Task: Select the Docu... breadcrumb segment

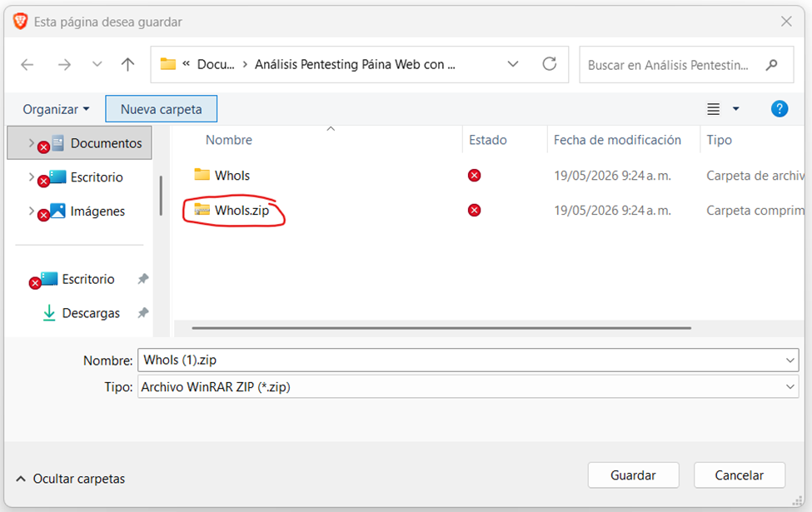Action: pos(216,65)
